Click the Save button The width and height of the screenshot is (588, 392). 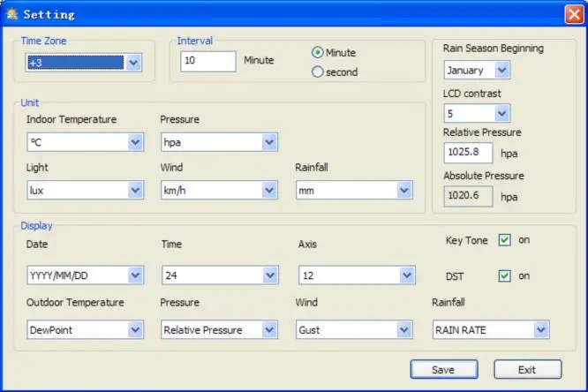[x=444, y=370]
